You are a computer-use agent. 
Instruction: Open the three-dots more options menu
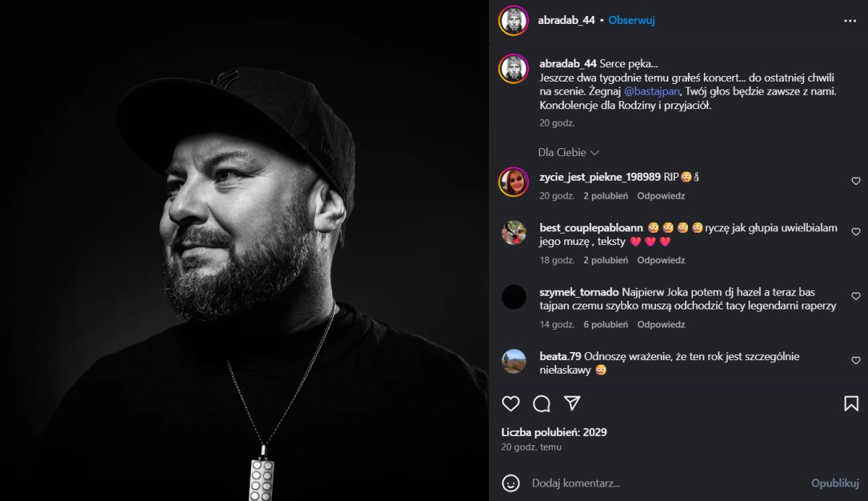[850, 20]
